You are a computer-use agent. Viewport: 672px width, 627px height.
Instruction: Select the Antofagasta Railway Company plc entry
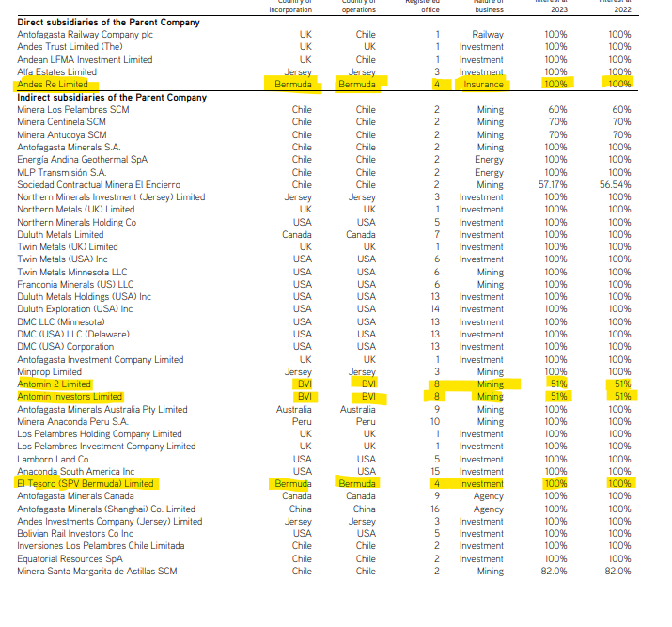(85, 35)
